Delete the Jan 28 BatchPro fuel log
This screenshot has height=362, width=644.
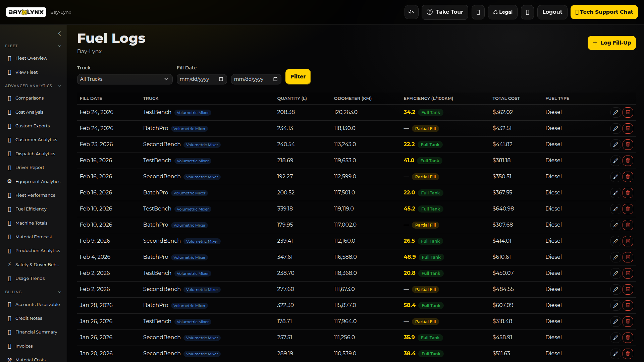pos(628,305)
